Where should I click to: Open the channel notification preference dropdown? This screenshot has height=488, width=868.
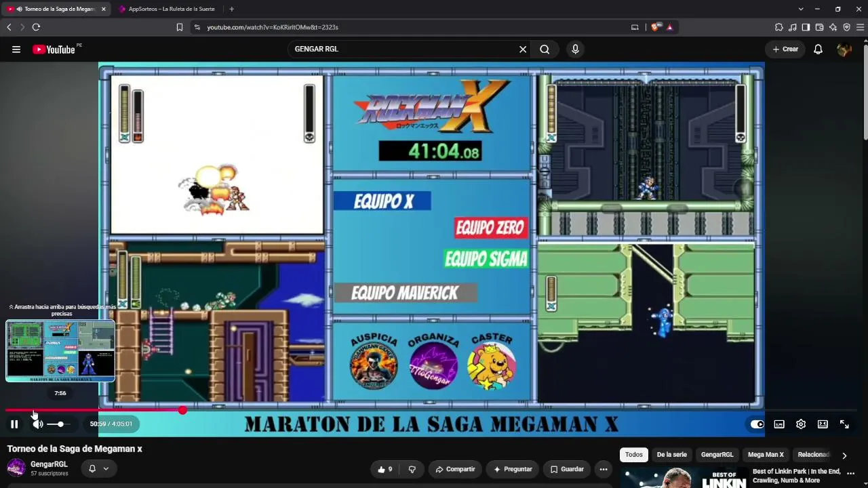pos(98,468)
